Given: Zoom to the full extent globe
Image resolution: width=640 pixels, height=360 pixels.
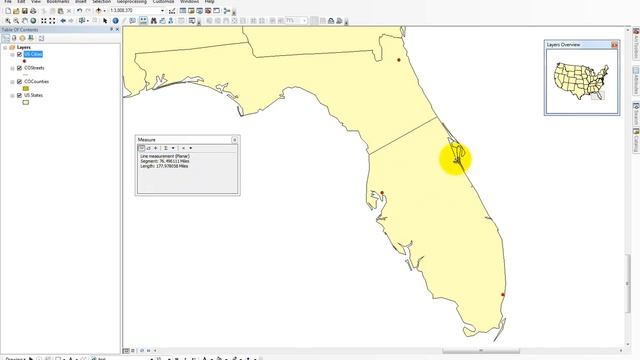Looking at the screenshot, I should (33, 21).
